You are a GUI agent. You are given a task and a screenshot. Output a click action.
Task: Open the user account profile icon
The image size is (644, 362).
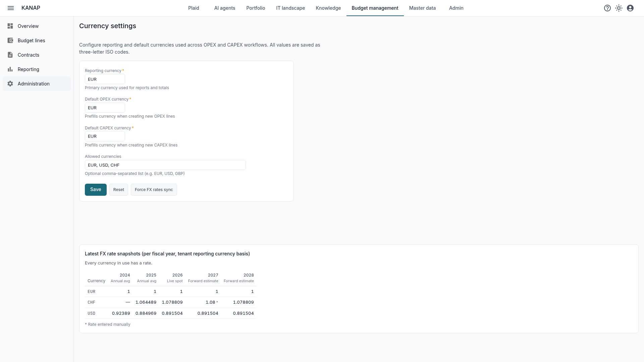pyautogui.click(x=630, y=8)
